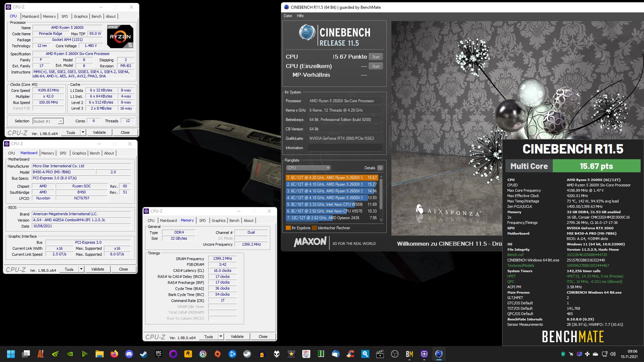Expand Tools dropdown arrow in CPU-Z processor window
The image size is (644, 362).
(x=83, y=132)
